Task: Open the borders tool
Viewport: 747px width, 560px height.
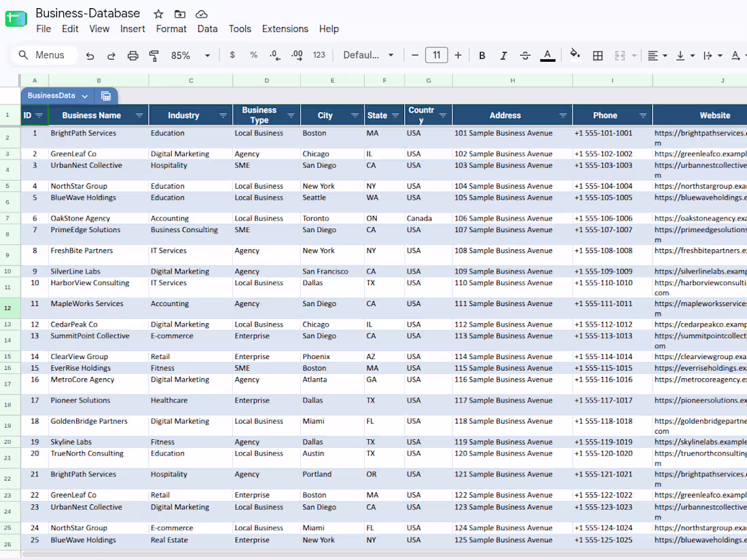Action: 598,56
